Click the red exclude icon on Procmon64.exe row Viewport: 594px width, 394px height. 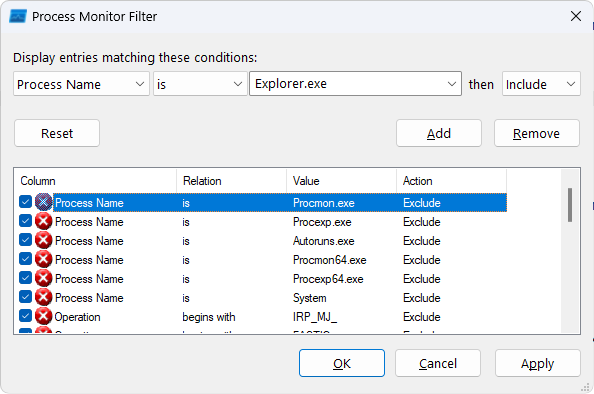[44, 259]
